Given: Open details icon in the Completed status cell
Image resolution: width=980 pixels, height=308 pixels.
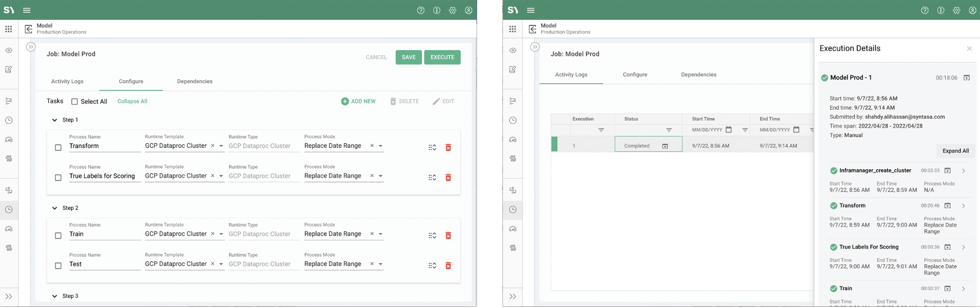Looking at the screenshot, I should (665, 146).
